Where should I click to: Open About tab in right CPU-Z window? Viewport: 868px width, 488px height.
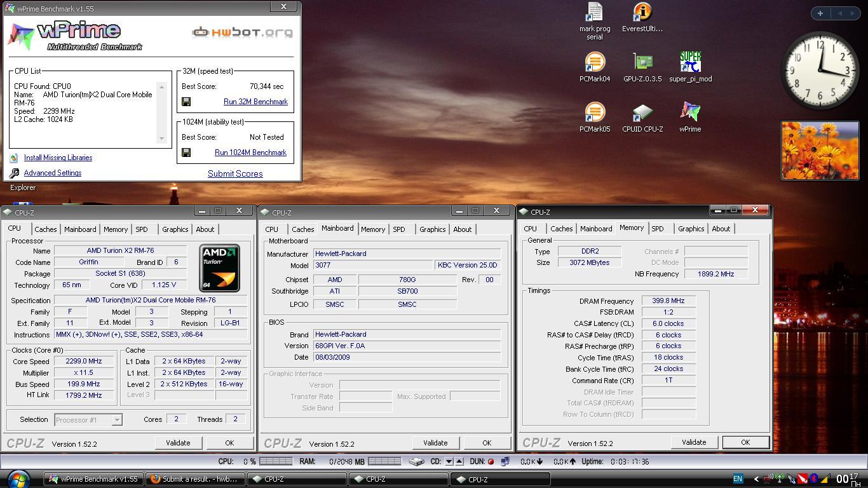tap(721, 229)
